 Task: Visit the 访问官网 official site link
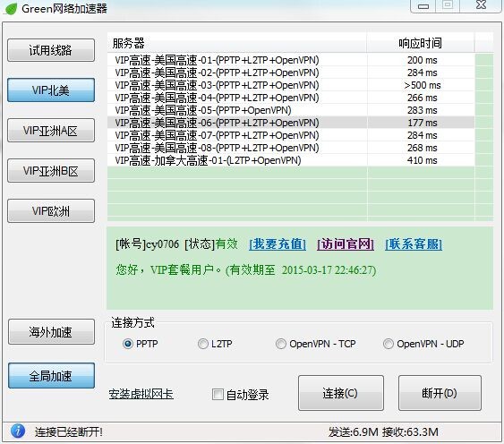[x=346, y=244]
